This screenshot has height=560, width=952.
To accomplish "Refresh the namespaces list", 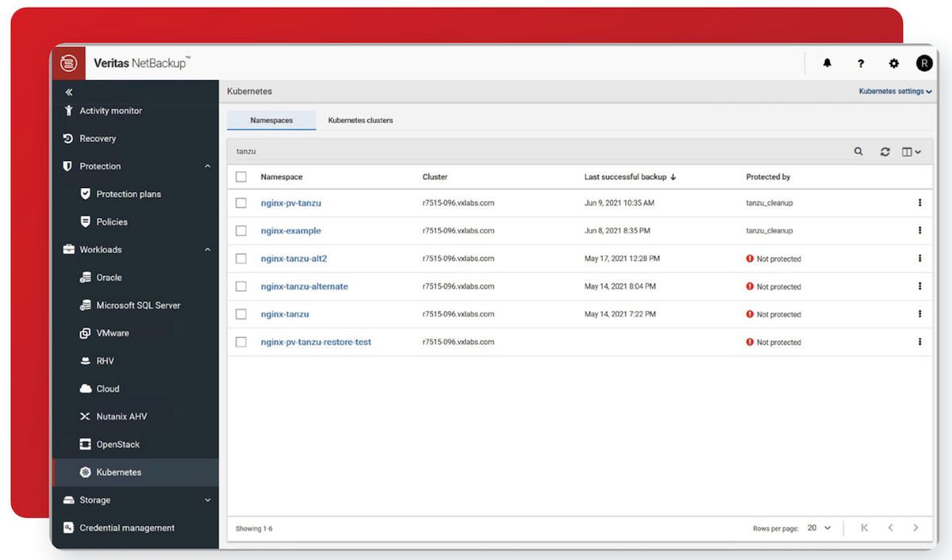I will [885, 152].
